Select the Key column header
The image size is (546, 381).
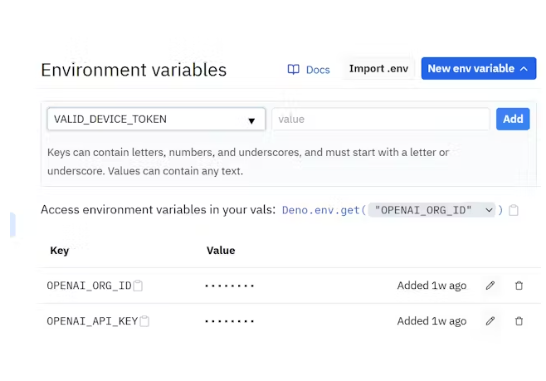click(x=60, y=250)
